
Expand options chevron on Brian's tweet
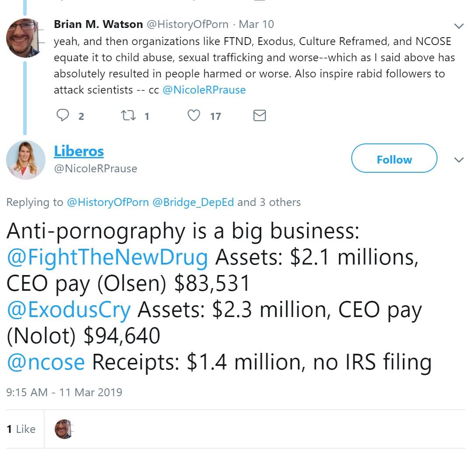(x=459, y=26)
